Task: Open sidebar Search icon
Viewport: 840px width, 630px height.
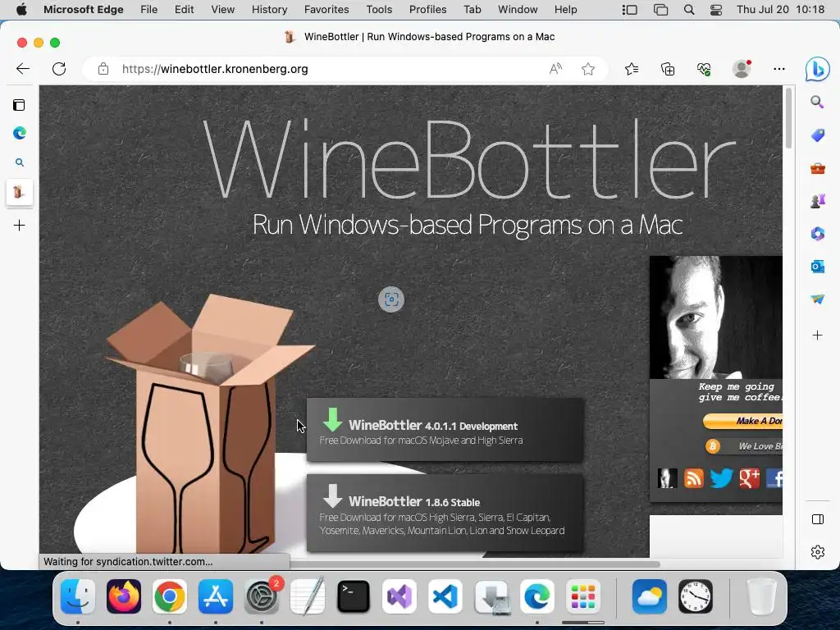Action: (817, 102)
